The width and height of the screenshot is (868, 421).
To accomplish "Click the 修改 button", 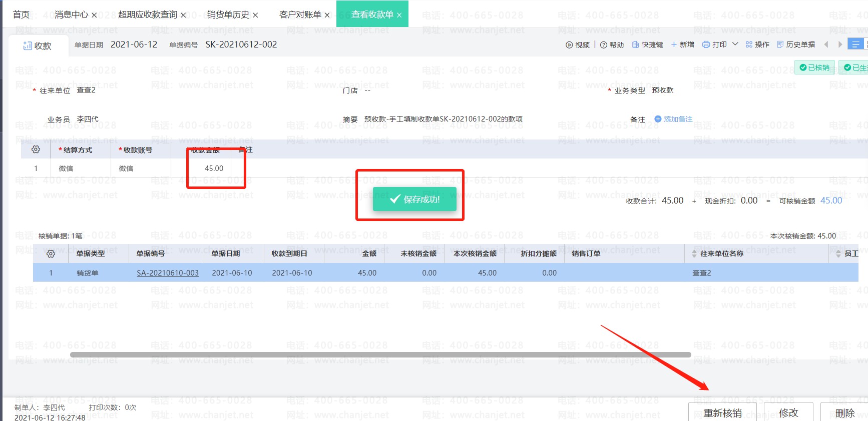I will (788, 412).
